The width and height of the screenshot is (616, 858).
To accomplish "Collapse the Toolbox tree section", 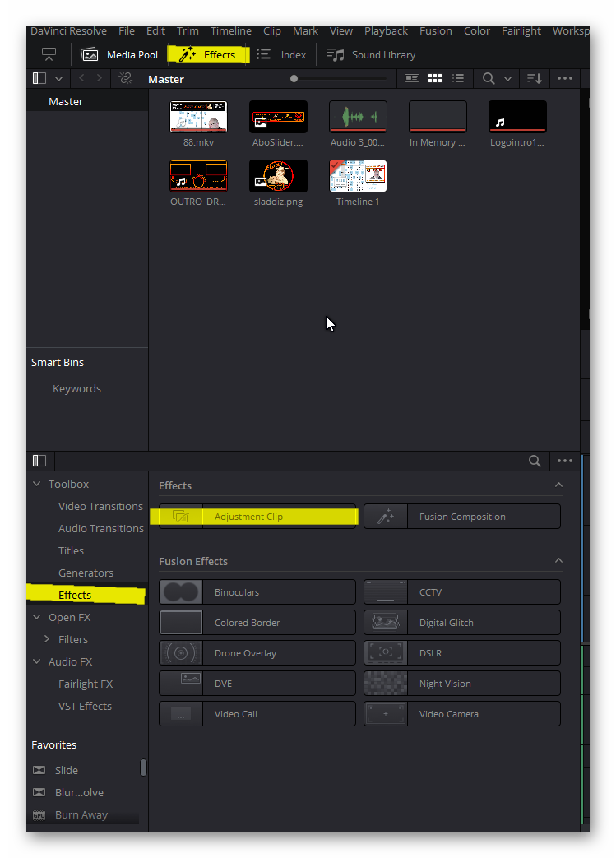I will 36,484.
